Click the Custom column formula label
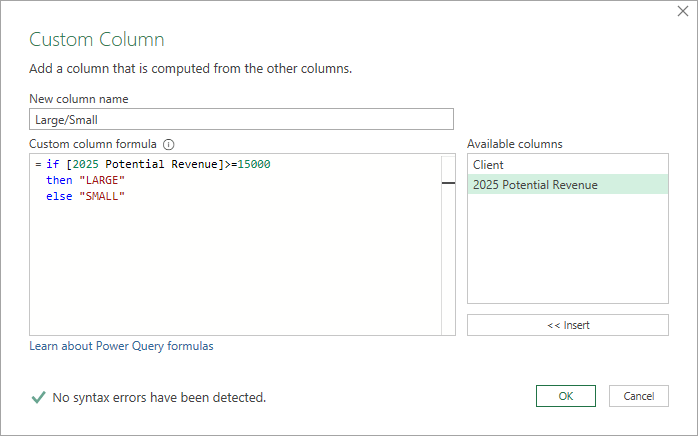The width and height of the screenshot is (698, 436). [93, 144]
